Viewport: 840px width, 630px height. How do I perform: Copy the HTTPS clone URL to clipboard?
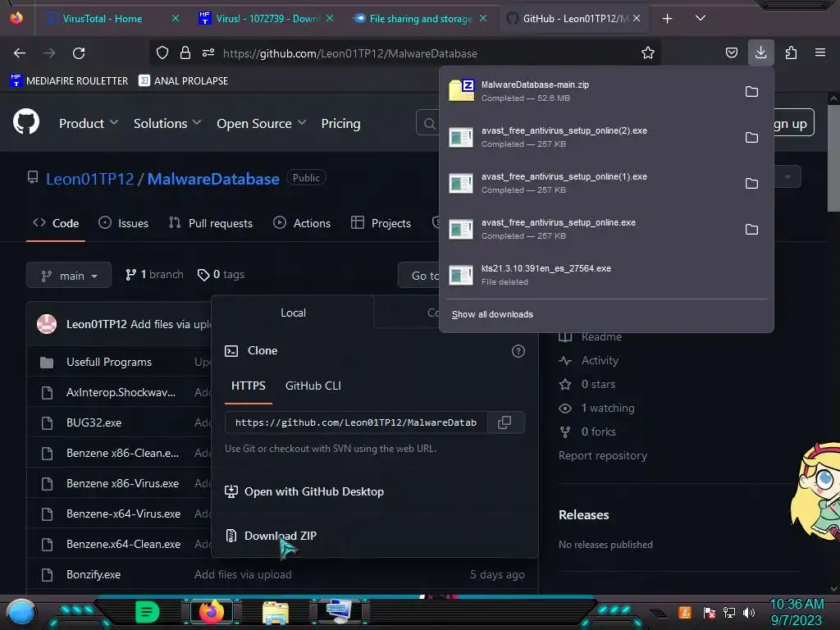click(504, 422)
